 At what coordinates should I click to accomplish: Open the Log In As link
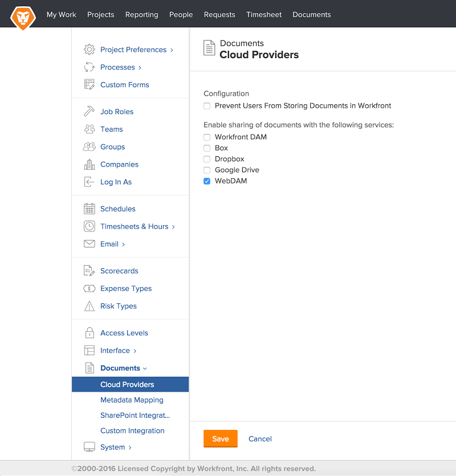click(116, 182)
